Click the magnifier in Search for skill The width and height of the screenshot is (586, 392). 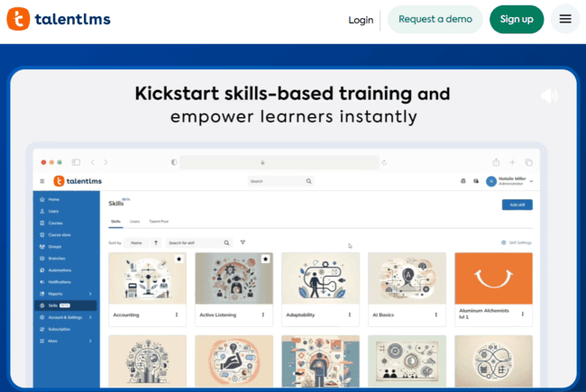click(x=226, y=243)
